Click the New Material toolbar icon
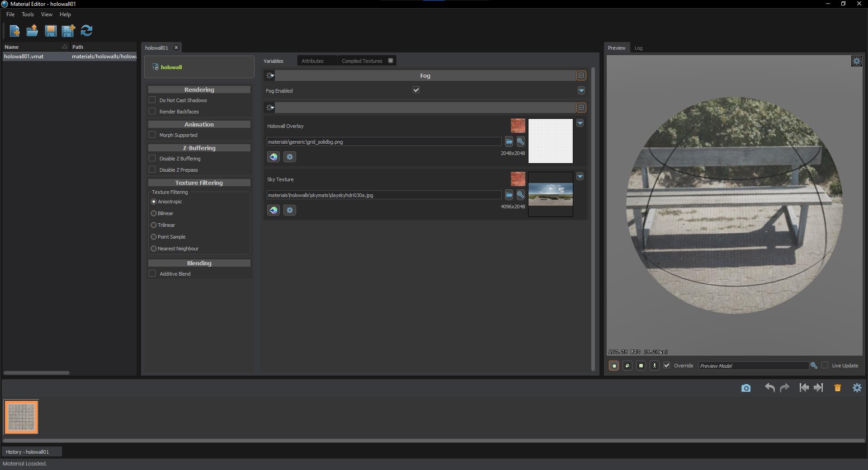Image resolution: width=868 pixels, height=470 pixels. pyautogui.click(x=14, y=31)
